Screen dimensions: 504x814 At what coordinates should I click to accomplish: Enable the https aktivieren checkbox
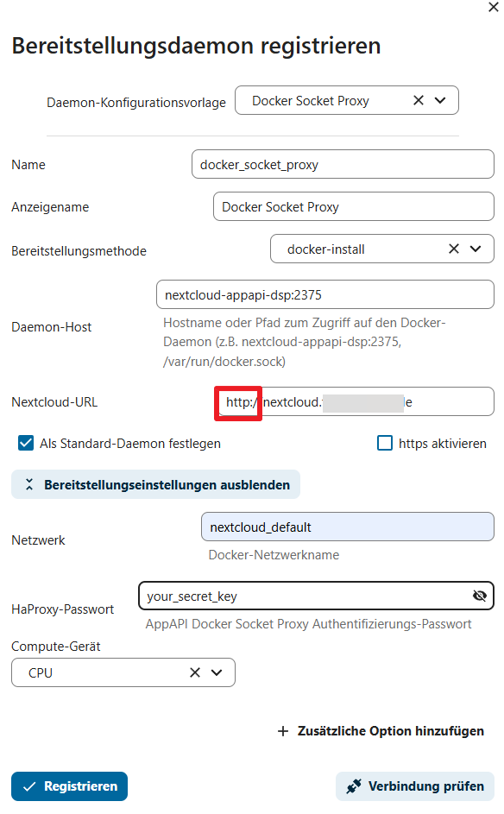(x=385, y=443)
